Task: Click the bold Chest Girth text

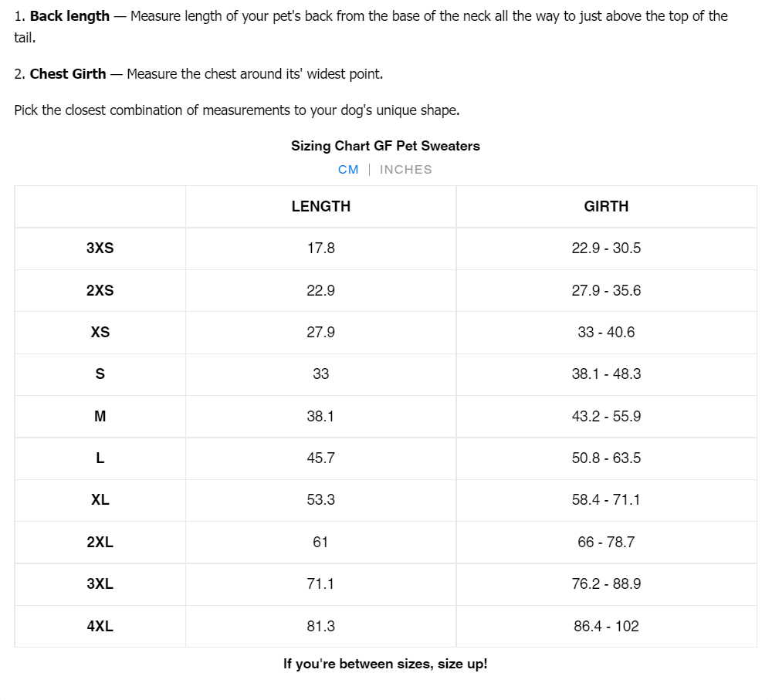Action: (x=68, y=74)
